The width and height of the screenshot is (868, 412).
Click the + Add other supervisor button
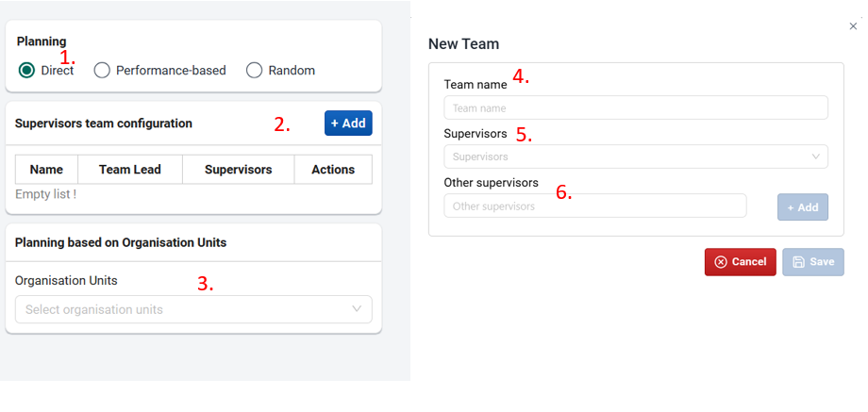pos(803,207)
